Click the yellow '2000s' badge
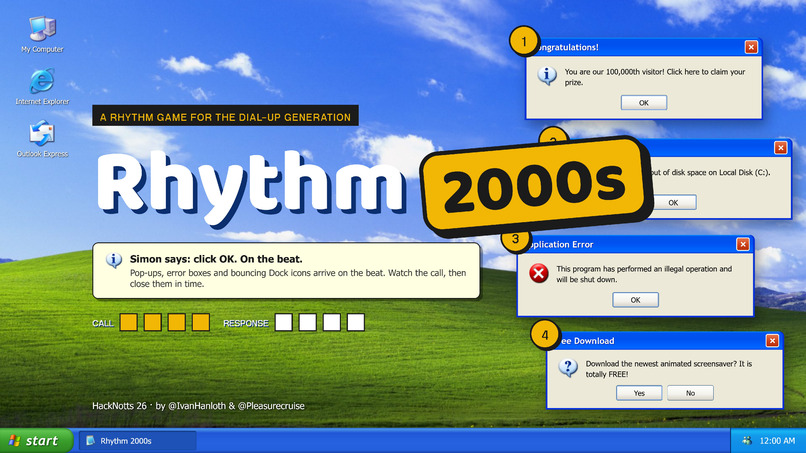 [x=535, y=187]
